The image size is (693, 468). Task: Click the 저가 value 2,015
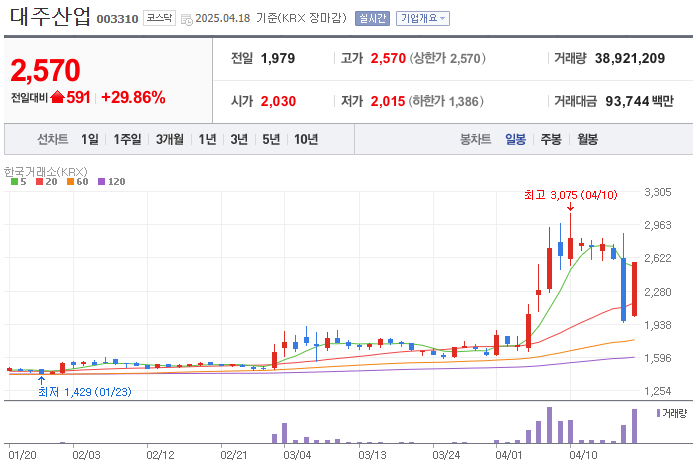[388, 101]
